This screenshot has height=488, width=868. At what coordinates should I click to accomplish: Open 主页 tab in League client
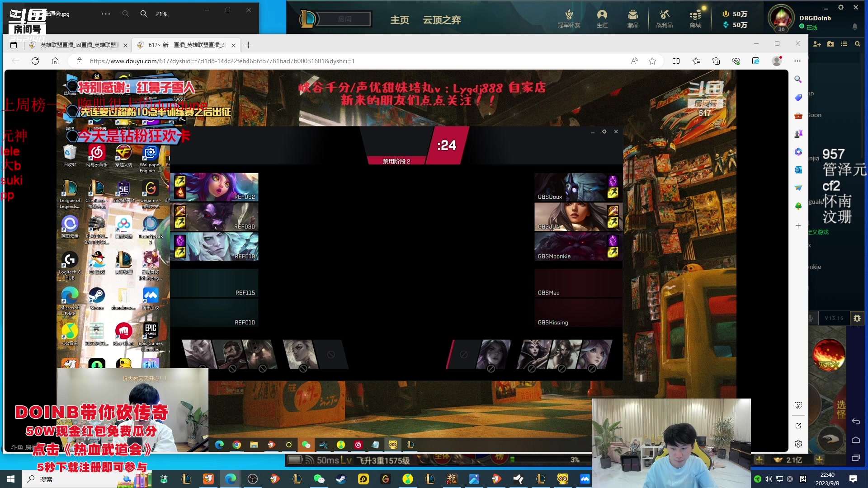[x=400, y=20]
